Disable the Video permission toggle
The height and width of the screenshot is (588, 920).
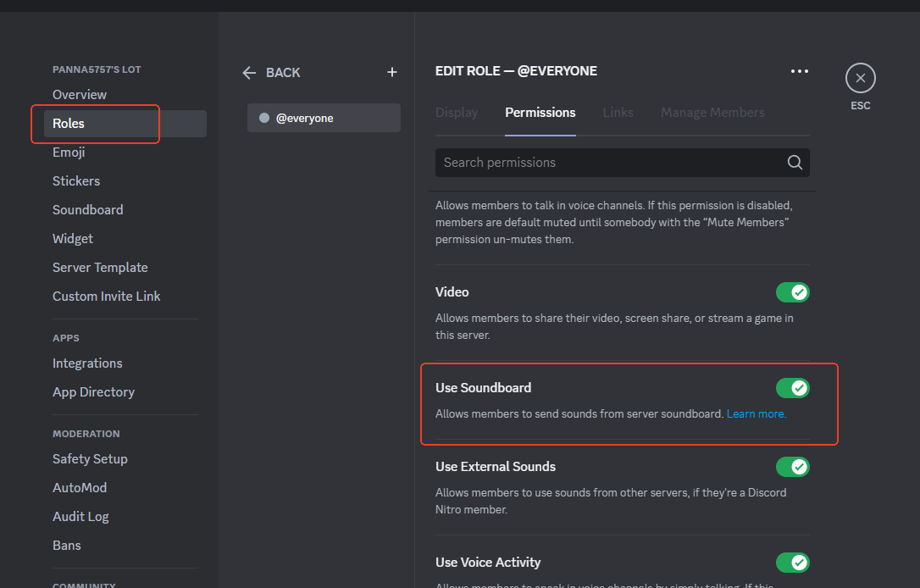pos(793,291)
